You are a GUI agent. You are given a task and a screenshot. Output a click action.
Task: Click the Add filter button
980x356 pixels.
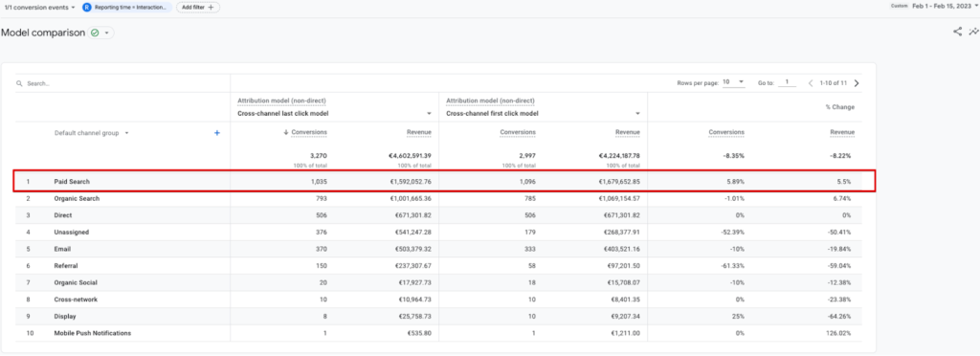coord(197,8)
